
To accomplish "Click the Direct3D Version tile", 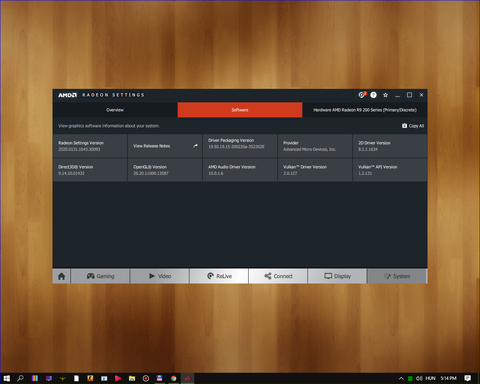I will tap(90, 170).
